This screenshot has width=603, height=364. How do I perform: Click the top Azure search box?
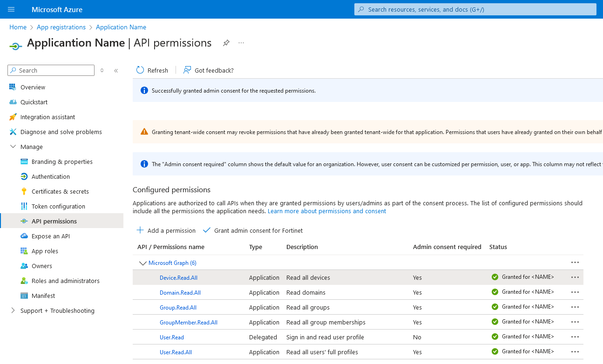click(x=475, y=9)
